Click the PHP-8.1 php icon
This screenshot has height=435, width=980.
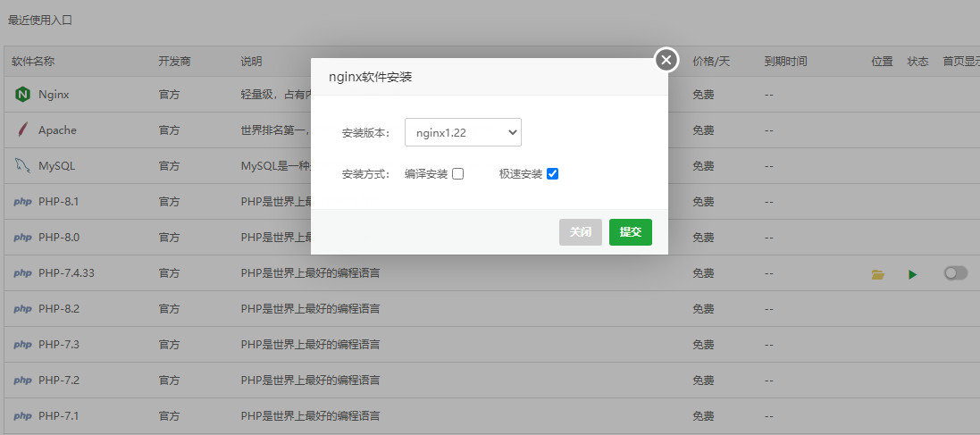[x=22, y=202]
